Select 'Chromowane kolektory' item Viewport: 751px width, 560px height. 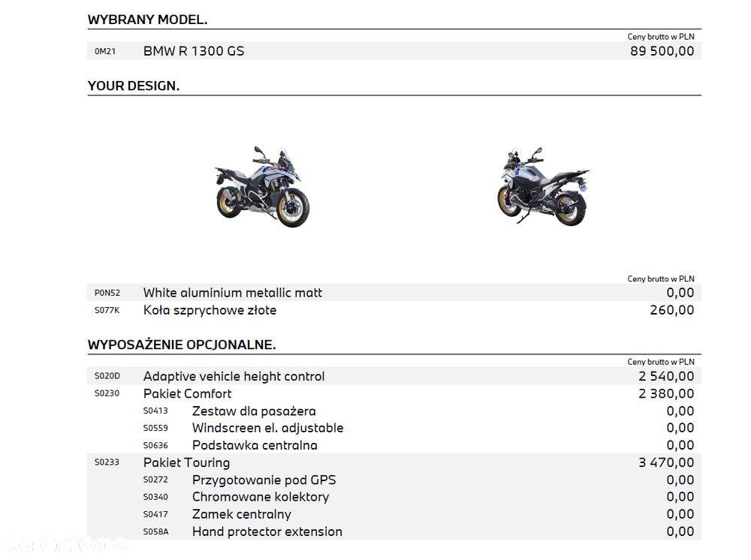click(x=261, y=497)
